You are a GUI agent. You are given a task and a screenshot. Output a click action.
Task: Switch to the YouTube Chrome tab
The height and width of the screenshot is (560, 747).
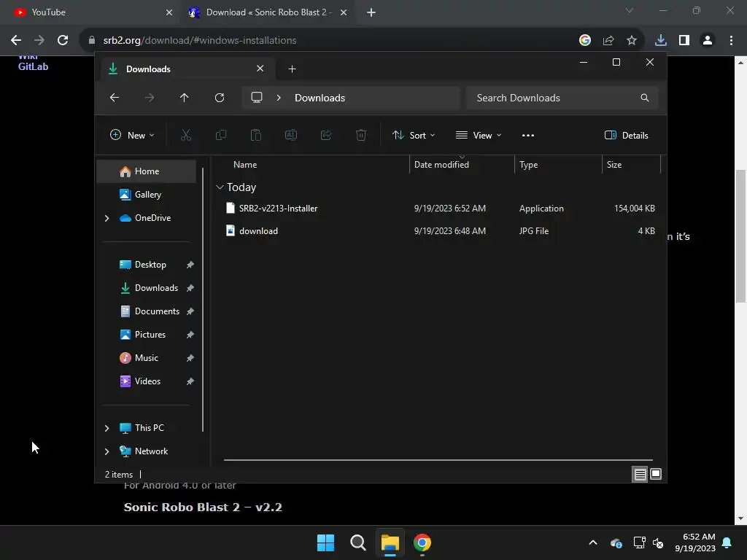pyautogui.click(x=89, y=12)
